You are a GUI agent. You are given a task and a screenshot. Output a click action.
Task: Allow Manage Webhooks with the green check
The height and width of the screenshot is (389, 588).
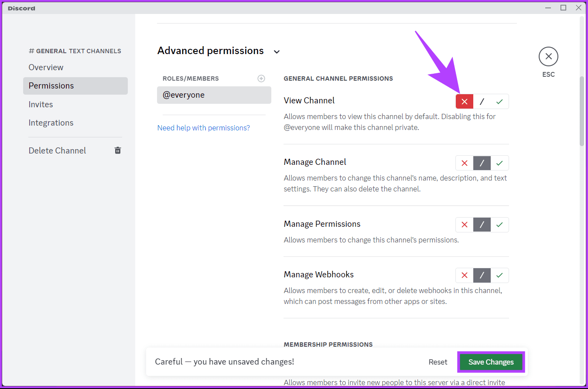point(499,275)
